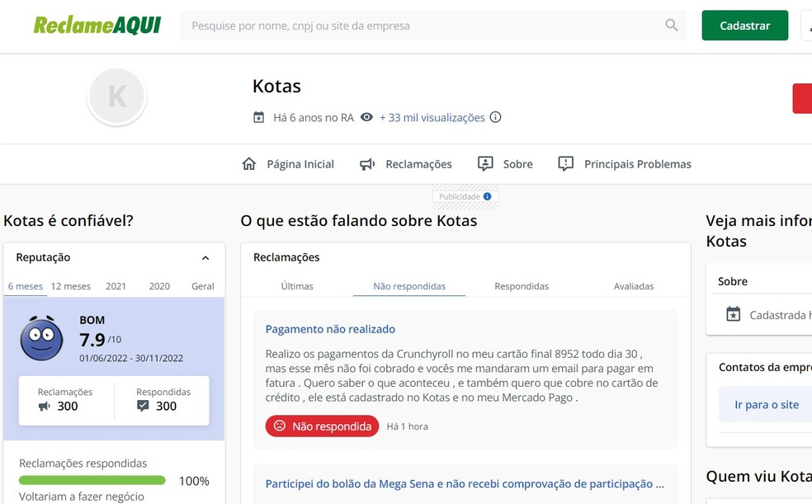The height and width of the screenshot is (504, 812).
Task: Open complaint Pagamento não realizado
Action: point(330,329)
